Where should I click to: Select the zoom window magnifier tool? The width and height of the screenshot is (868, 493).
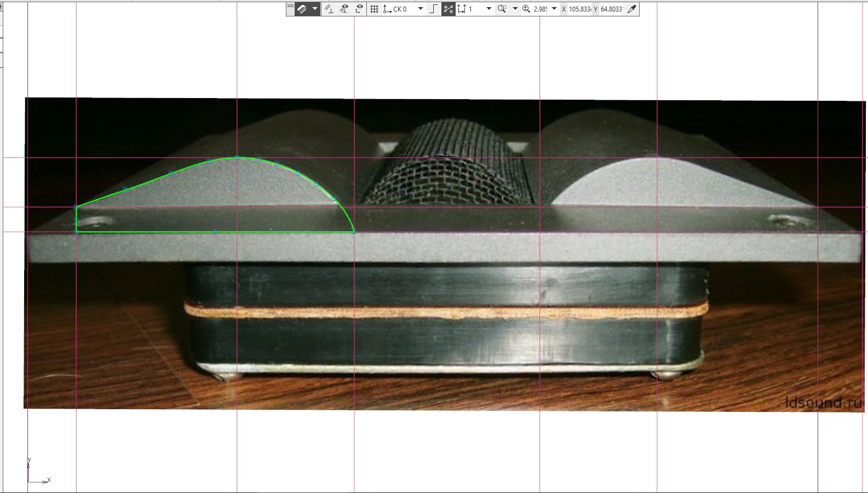[x=502, y=9]
